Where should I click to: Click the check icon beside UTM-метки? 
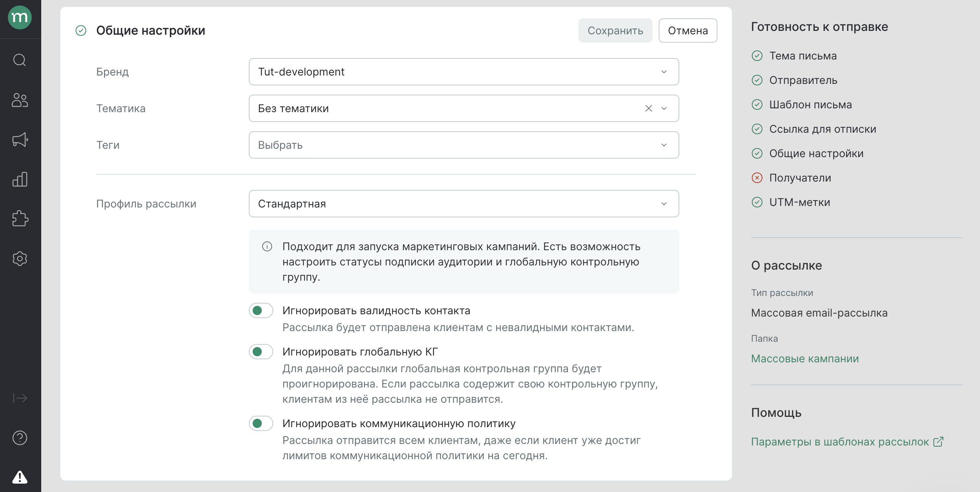[757, 202]
